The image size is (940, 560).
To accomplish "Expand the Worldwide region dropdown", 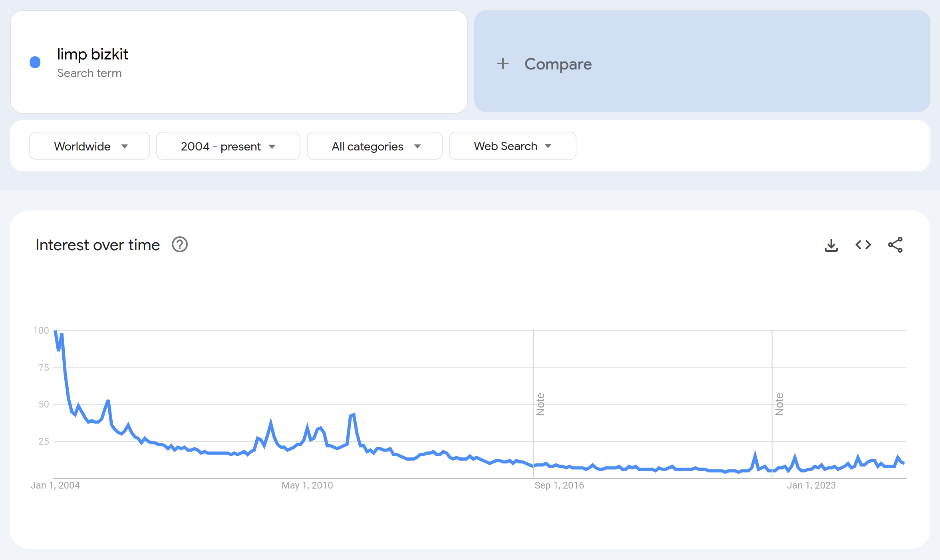I will (x=89, y=146).
